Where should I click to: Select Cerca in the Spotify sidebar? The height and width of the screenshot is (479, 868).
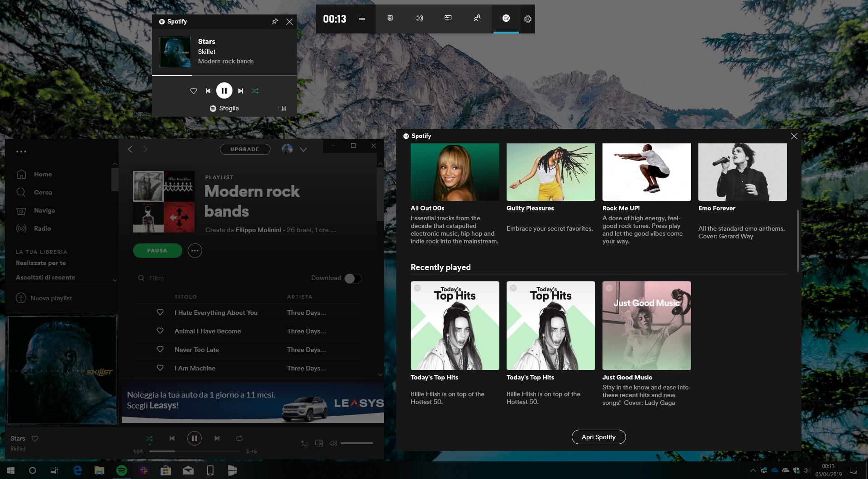(x=43, y=192)
